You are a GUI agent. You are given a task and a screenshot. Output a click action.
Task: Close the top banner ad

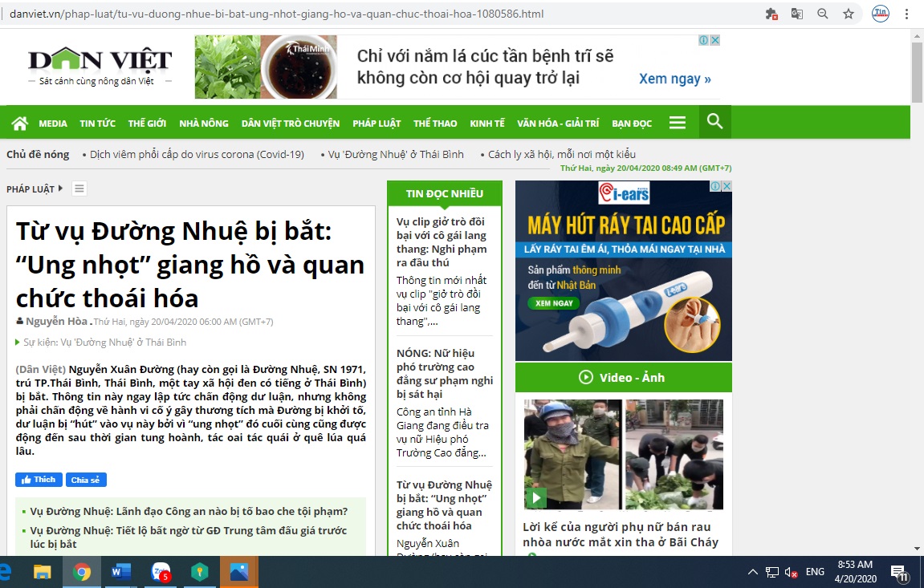coord(714,40)
